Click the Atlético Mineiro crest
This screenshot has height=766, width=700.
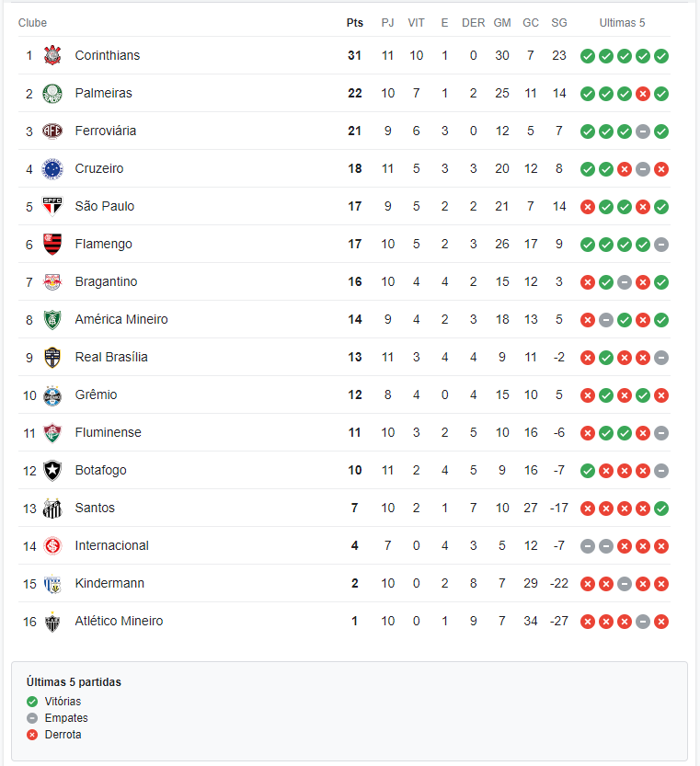pos(52,622)
